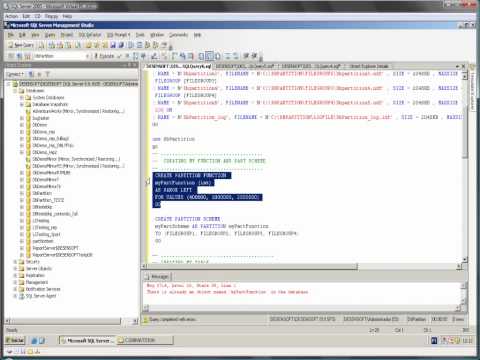Select the server root node in Object Explorer
Image resolution: width=480 pixels, height=360 pixels.
pyautogui.click(x=78, y=84)
